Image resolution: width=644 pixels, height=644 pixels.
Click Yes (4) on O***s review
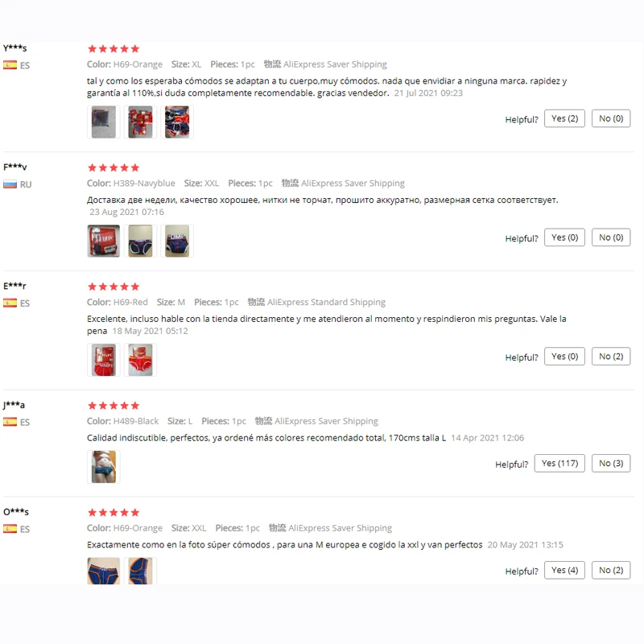click(x=564, y=570)
